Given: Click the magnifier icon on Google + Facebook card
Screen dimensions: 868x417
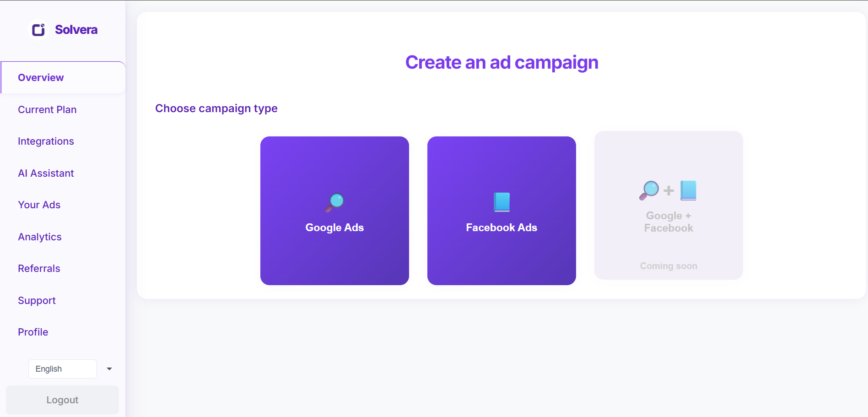Looking at the screenshot, I should coord(649,190).
